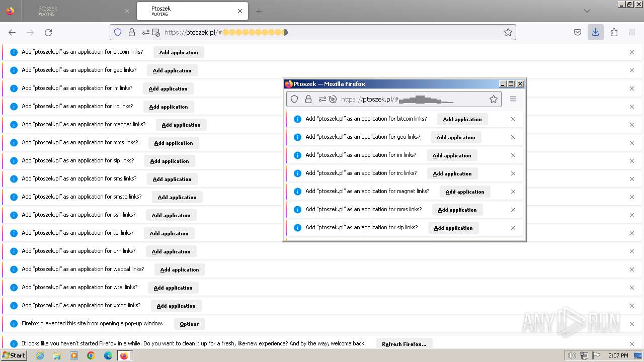Select second active Ptoszek tab
644x362 pixels.
pyautogui.click(x=191, y=11)
